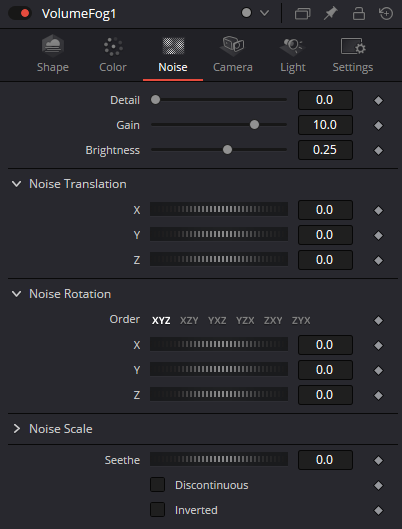
Task: Select XZY rotation order
Action: coord(189,320)
